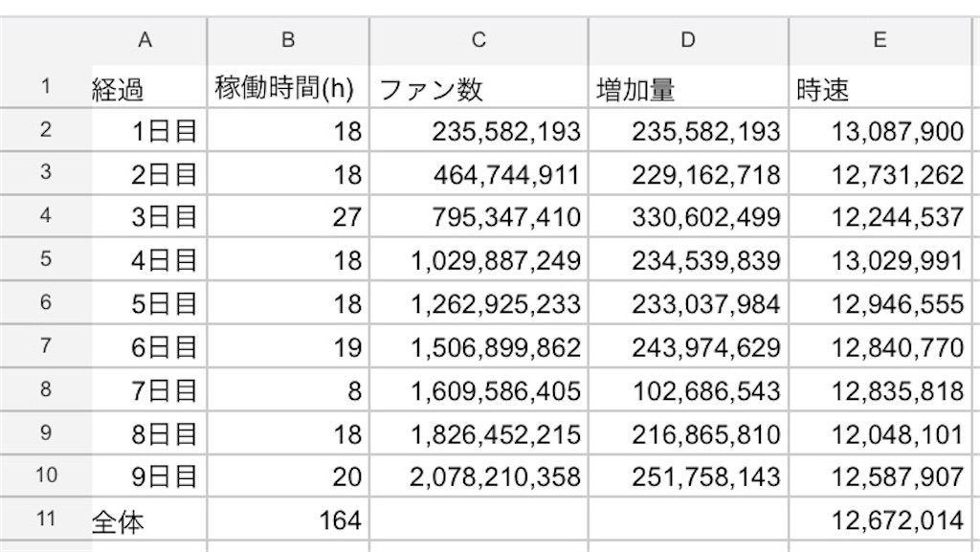Click the 全体 label cell
Image resolution: width=980 pixels, height=552 pixels.
[x=148, y=519]
